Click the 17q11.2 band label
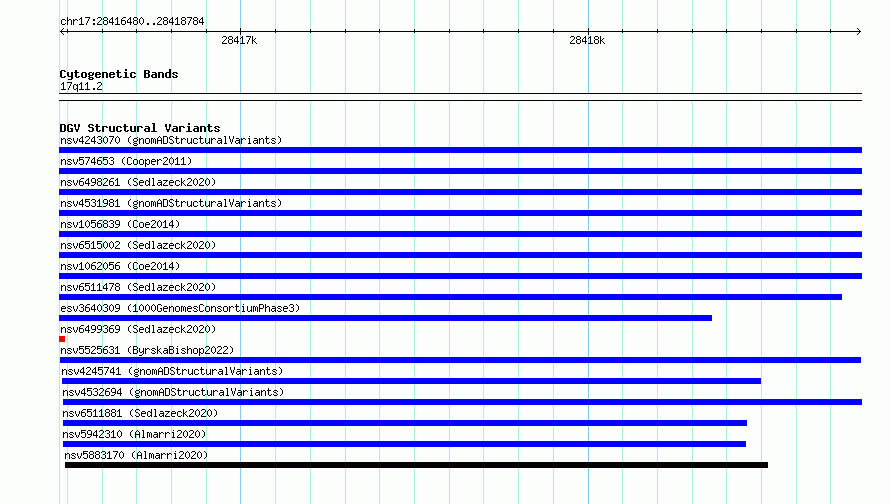The image size is (890, 504). click(81, 86)
